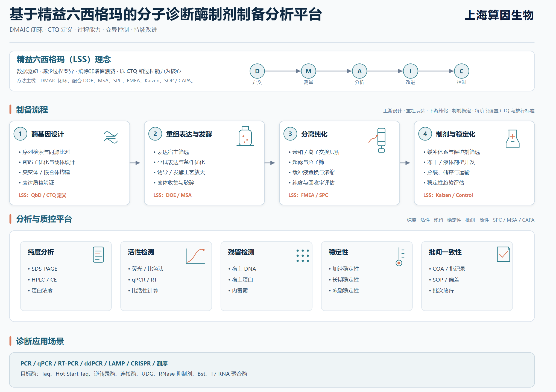Click step number 3 circle badge
556x392 pixels.
[290, 134]
